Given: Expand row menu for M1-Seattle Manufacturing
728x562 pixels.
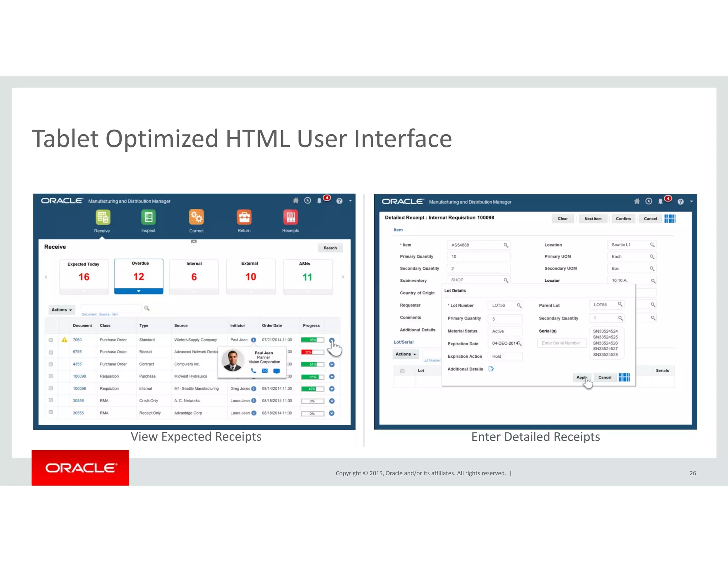Looking at the screenshot, I should (x=332, y=389).
